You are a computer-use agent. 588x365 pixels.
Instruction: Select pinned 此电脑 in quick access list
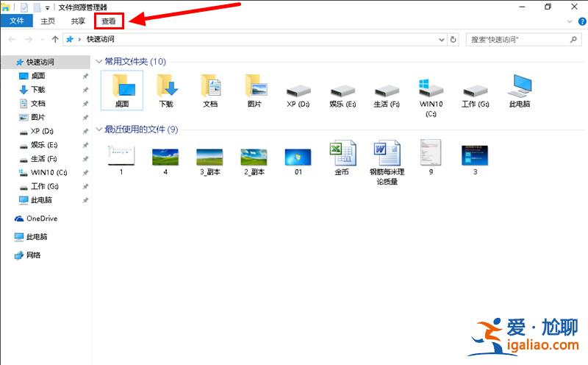coord(41,200)
